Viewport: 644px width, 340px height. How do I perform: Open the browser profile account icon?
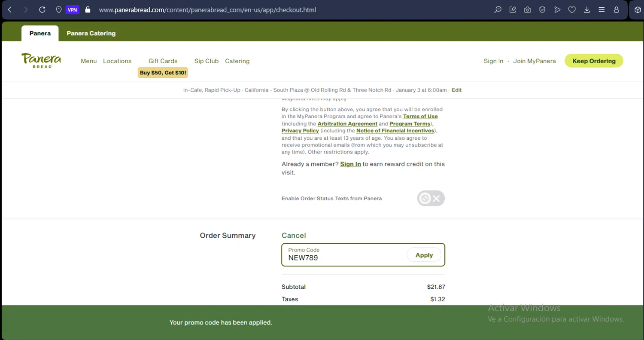pyautogui.click(x=617, y=9)
